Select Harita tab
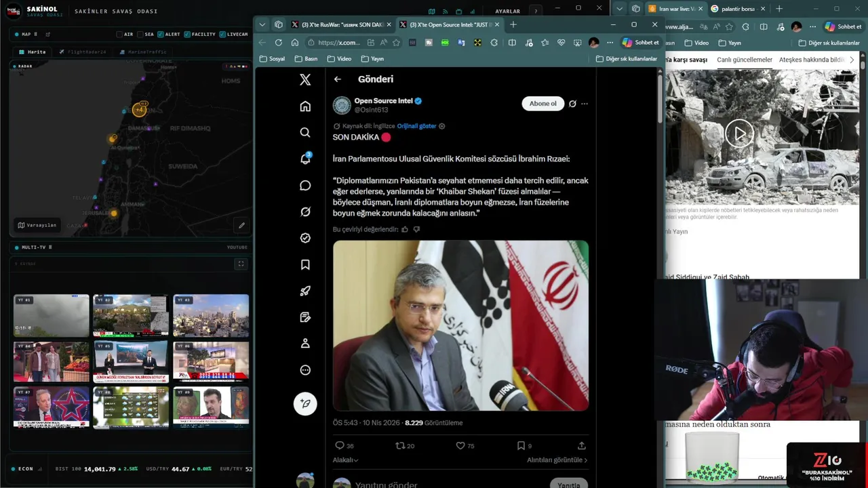 click(x=33, y=52)
